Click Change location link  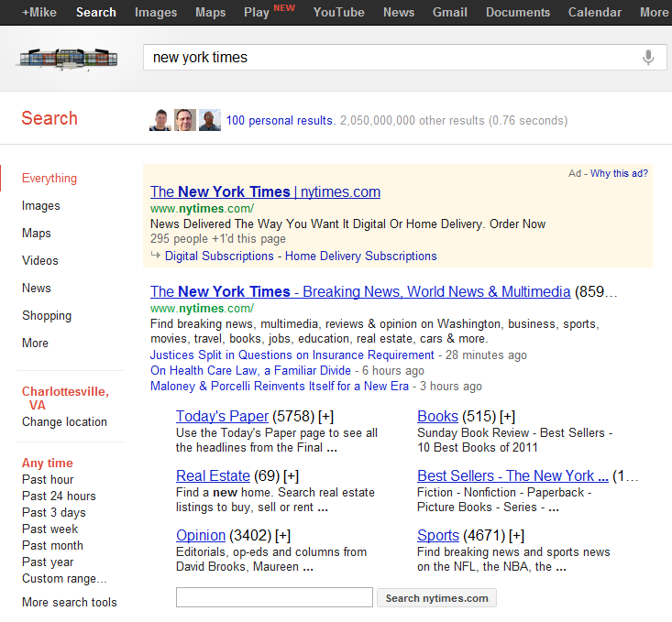(64, 422)
